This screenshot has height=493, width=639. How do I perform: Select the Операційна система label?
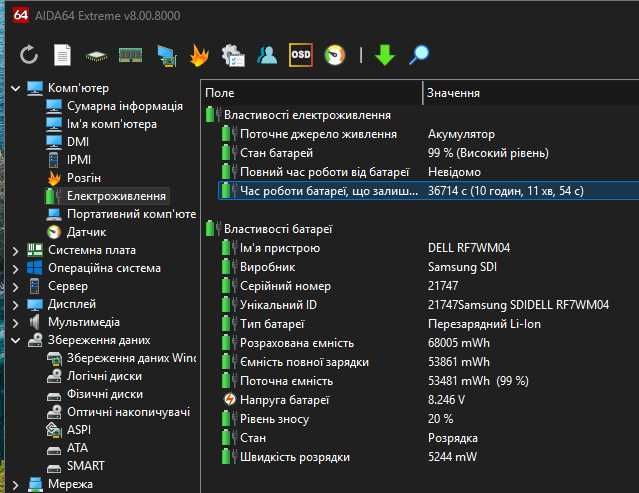pos(104,268)
